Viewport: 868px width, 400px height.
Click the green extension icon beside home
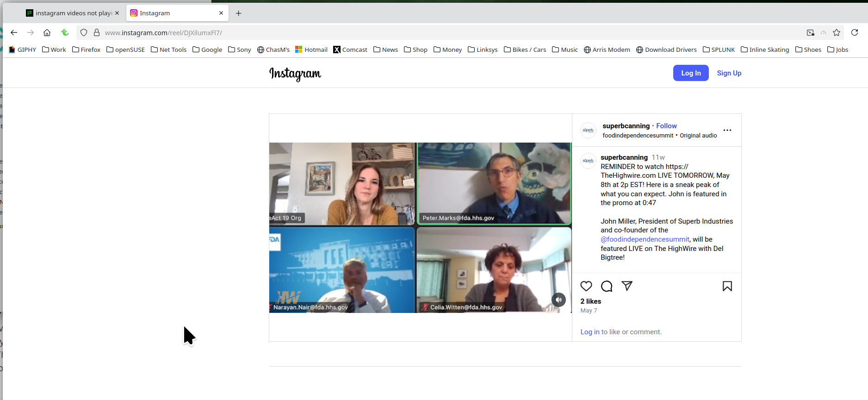[65, 32]
